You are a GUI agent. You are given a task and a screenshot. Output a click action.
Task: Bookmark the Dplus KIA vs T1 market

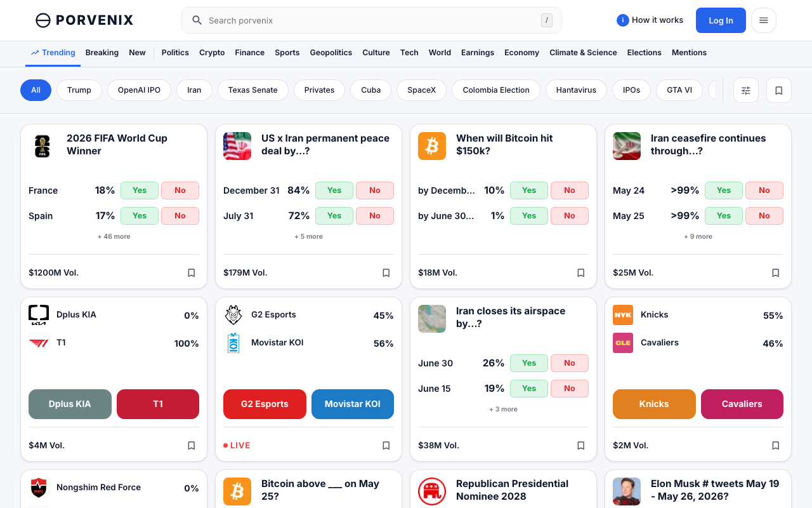tap(192, 445)
